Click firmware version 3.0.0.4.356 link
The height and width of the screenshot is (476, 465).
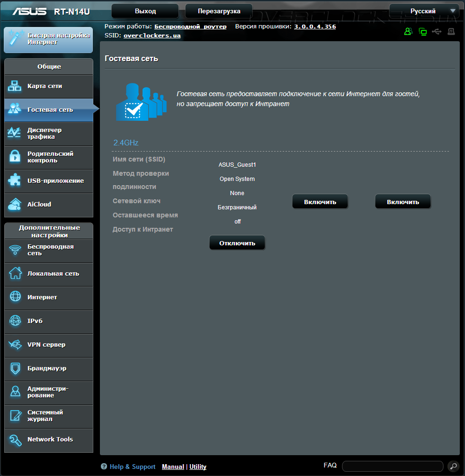tap(315, 27)
